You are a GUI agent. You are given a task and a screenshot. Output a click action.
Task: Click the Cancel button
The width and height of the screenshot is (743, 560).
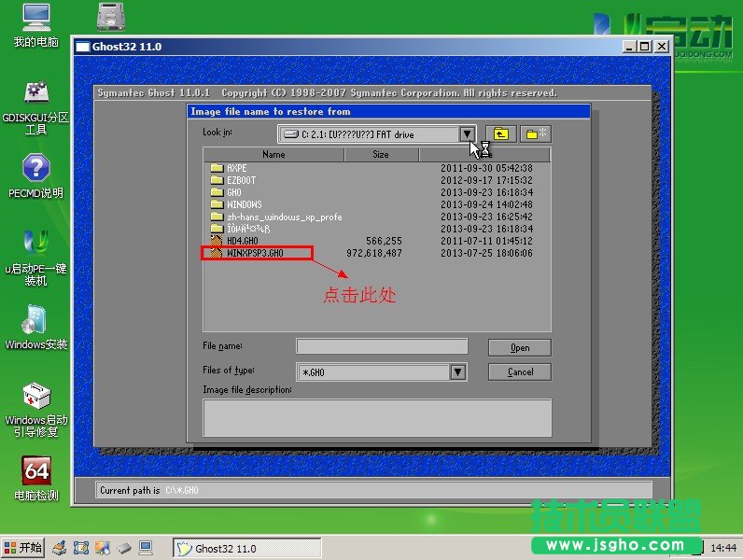click(519, 371)
